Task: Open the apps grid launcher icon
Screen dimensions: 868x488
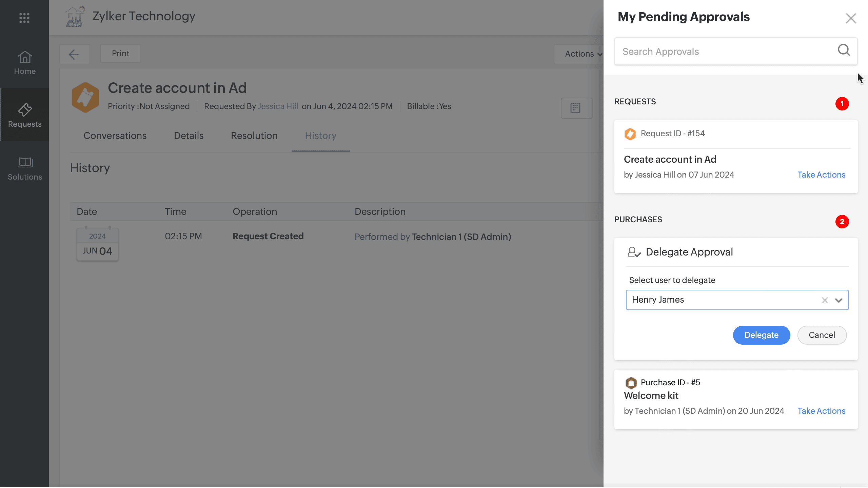Action: point(24,18)
